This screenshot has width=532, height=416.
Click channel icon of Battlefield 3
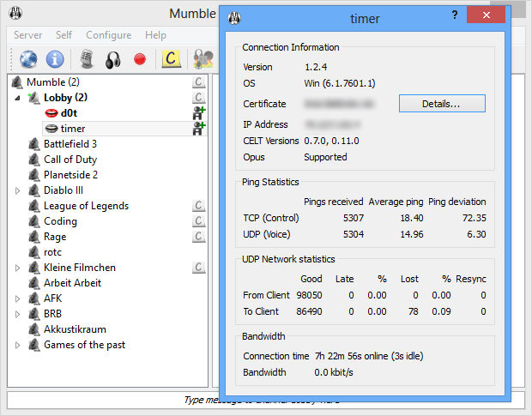[x=34, y=144]
